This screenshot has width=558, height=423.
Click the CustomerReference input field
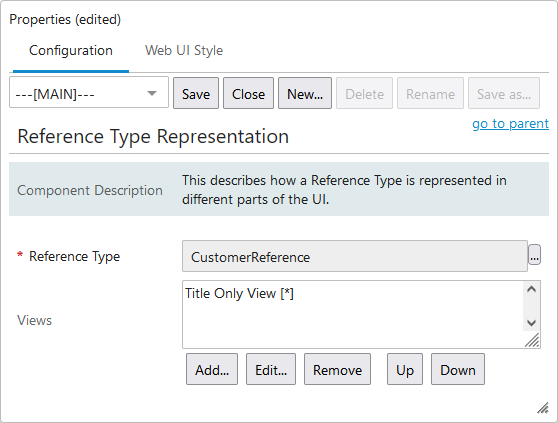pyautogui.click(x=355, y=256)
